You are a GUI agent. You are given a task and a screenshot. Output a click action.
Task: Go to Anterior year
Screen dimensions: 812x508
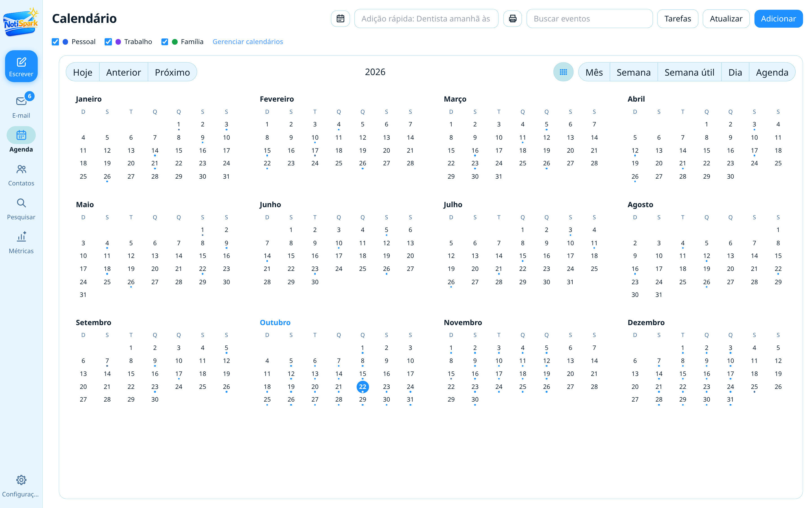(123, 72)
